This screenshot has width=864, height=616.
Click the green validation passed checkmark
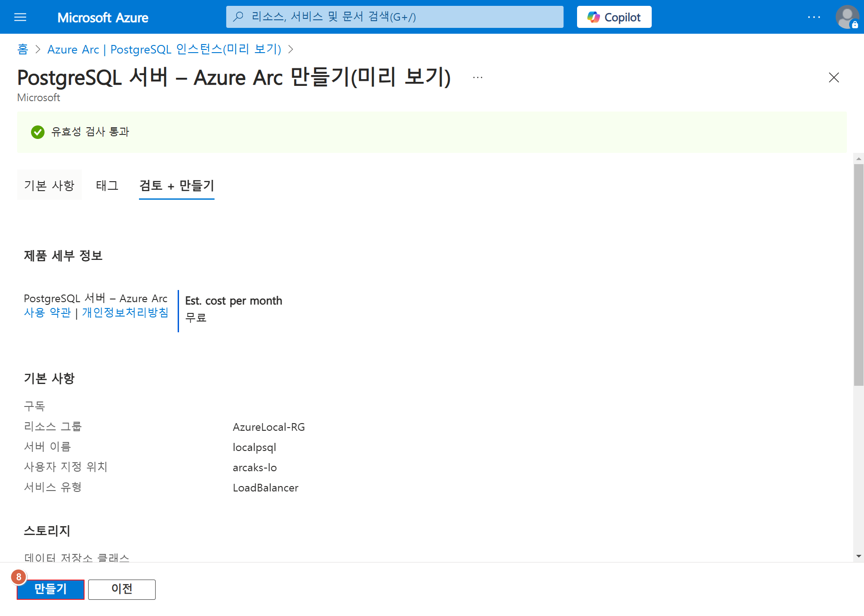point(38,132)
